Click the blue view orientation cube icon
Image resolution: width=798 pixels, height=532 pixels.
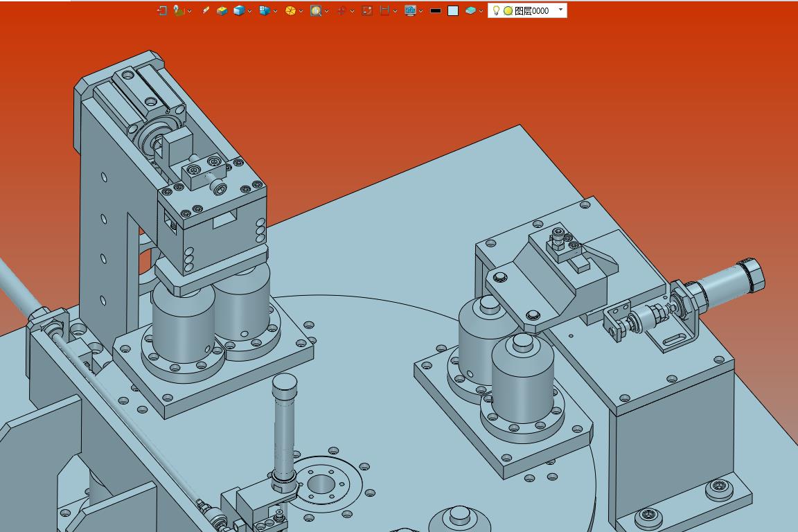pos(264,10)
